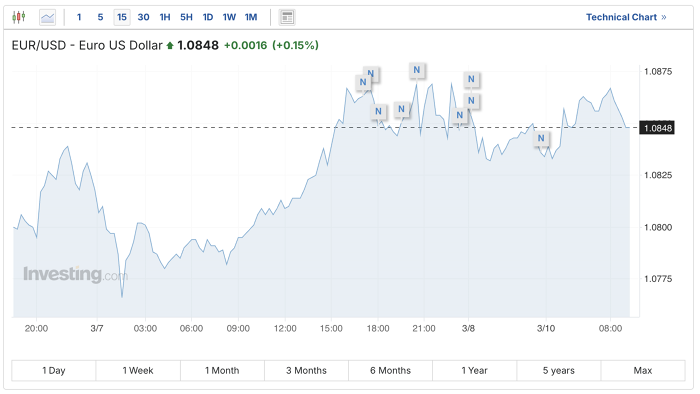This screenshot has height=394, width=700.
Task: Open the Technical Chart link
Action: tap(626, 17)
